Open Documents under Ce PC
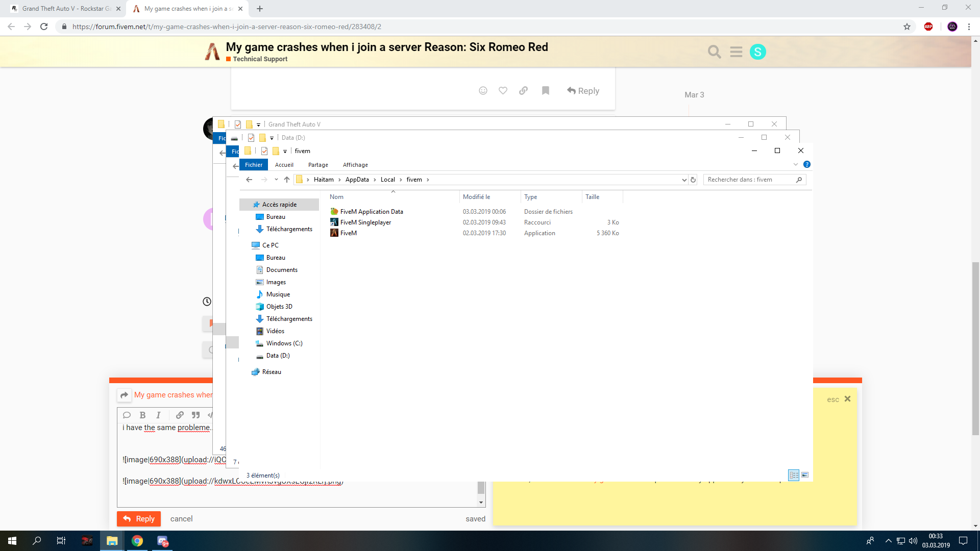 pos(282,270)
